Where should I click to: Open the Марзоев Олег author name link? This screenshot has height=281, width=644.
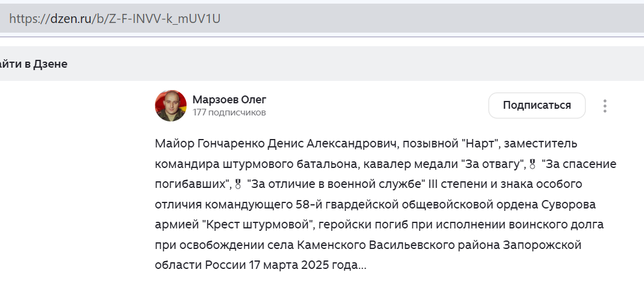coord(229,100)
